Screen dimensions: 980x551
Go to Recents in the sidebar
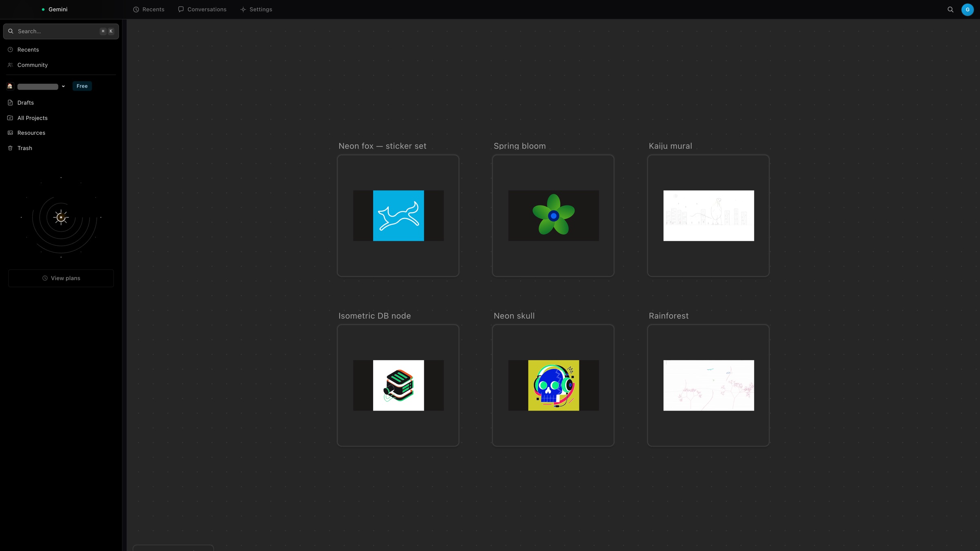tap(61, 50)
